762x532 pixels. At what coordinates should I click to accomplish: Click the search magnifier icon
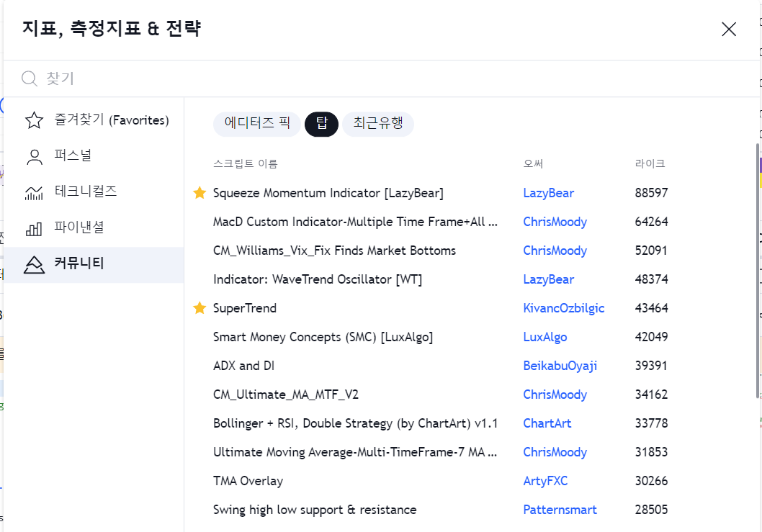[29, 78]
